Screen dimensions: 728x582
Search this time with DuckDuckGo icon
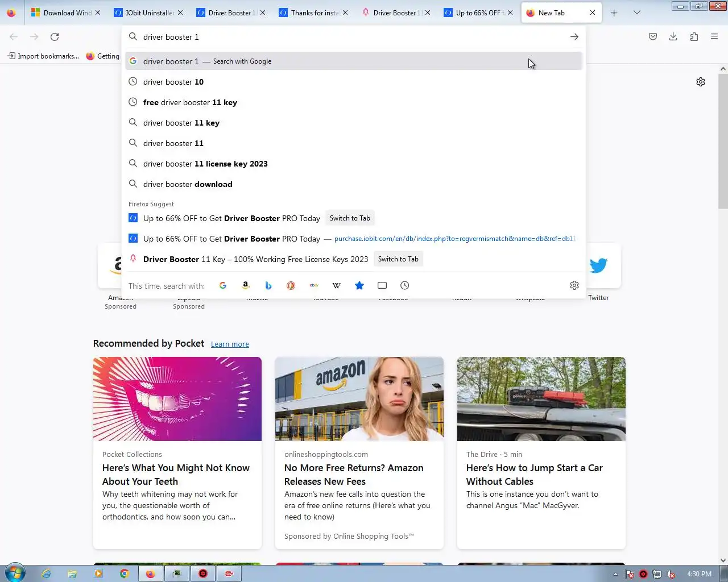point(291,285)
